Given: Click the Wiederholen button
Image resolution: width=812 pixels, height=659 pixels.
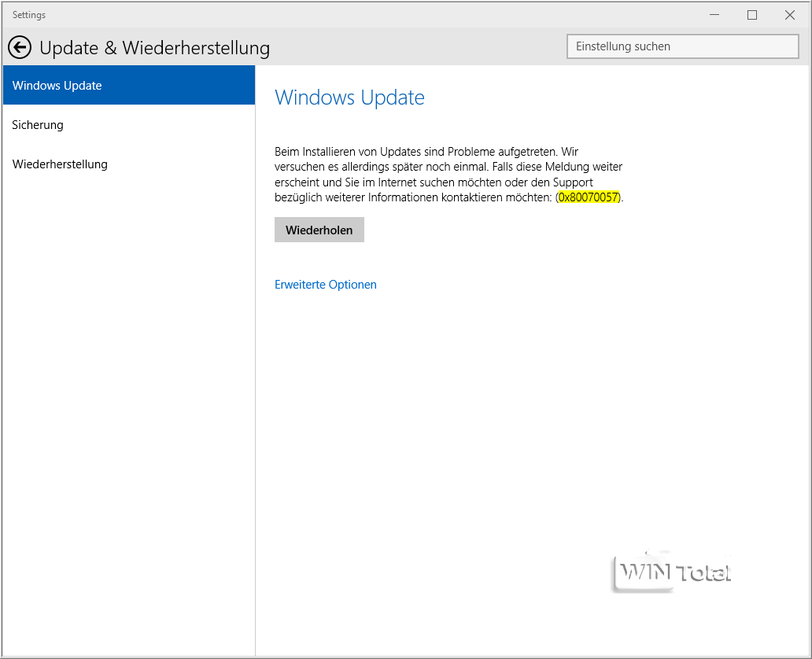Looking at the screenshot, I should coord(319,230).
